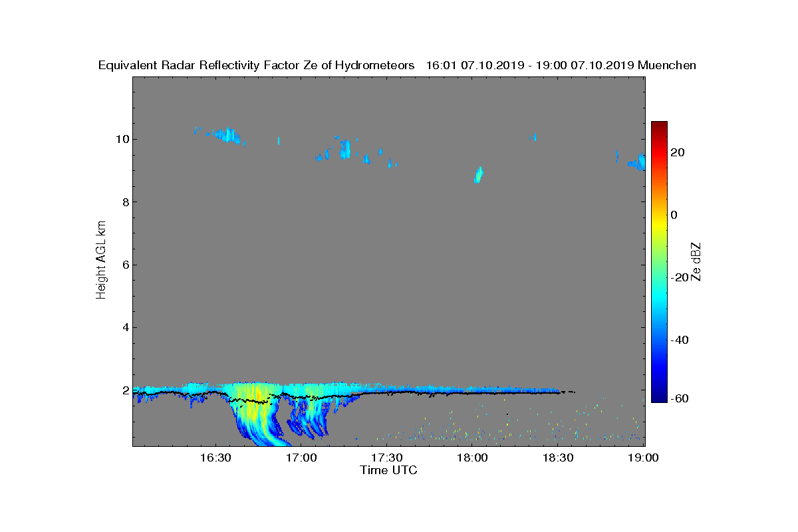Click the colorbar tick label -40

point(680,340)
